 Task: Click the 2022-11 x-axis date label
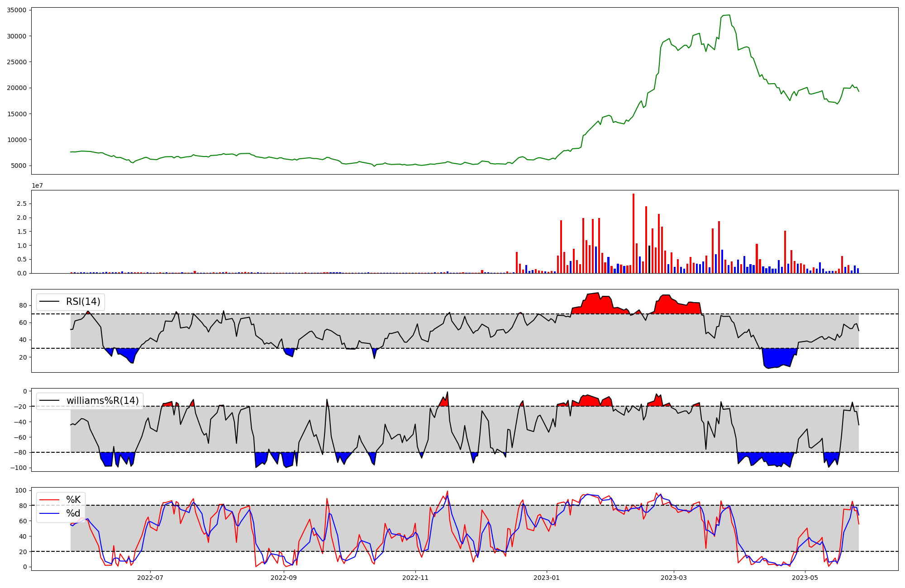pos(415,578)
